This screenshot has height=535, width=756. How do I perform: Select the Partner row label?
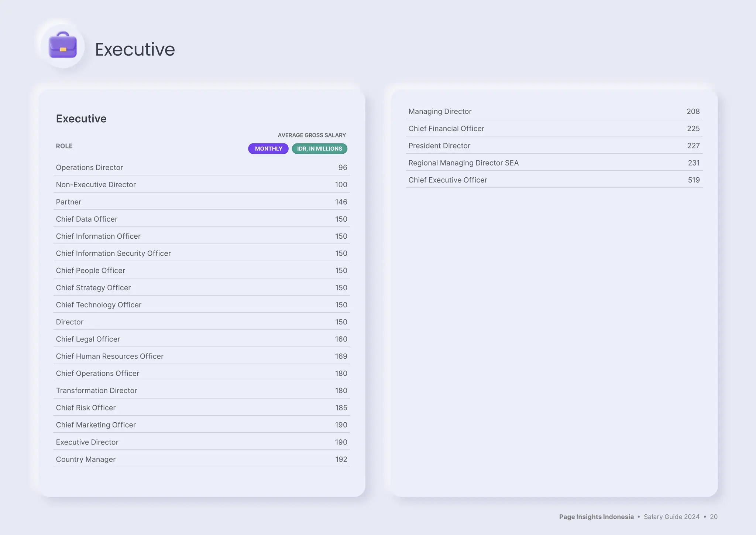[x=68, y=202]
